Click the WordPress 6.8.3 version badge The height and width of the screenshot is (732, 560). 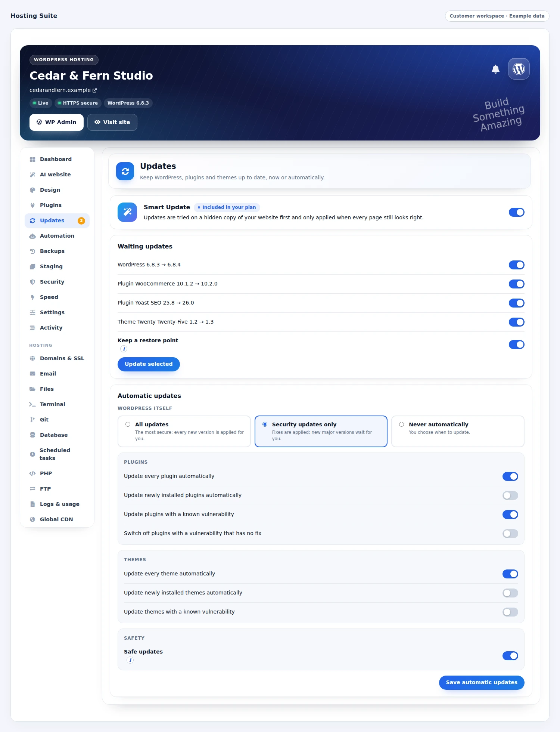pyautogui.click(x=128, y=103)
